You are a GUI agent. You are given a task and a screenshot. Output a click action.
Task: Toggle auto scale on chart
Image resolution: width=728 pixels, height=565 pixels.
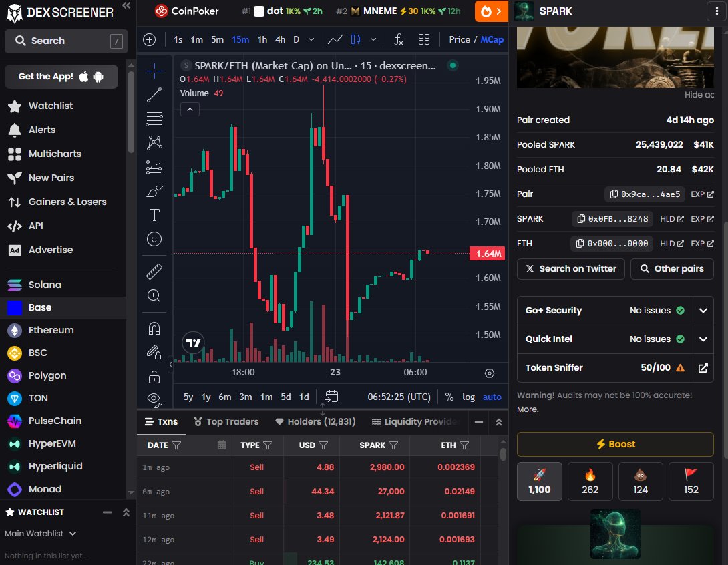point(492,397)
